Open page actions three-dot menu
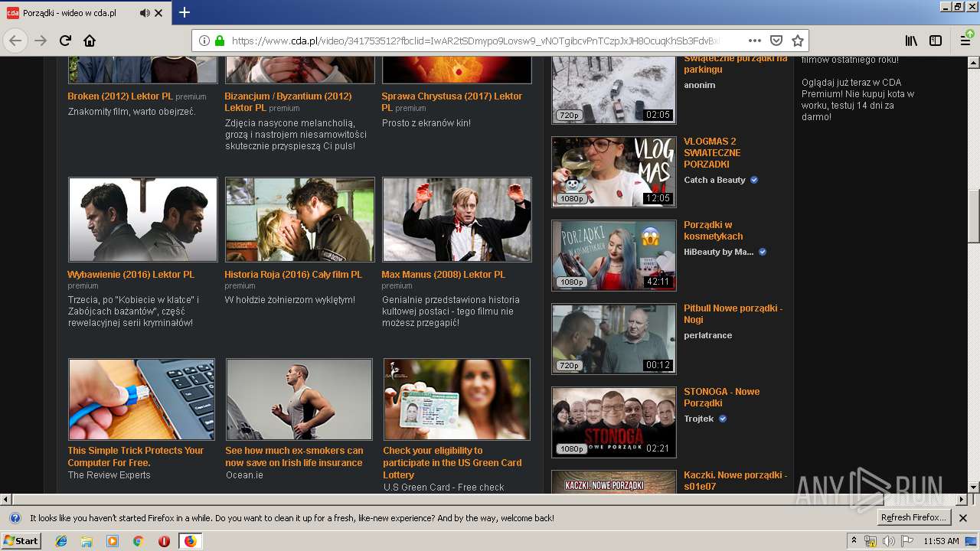 (755, 41)
